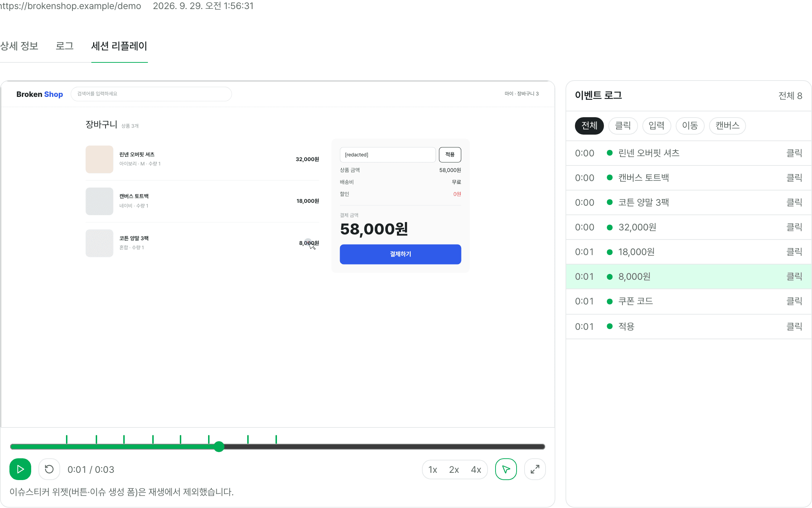This screenshot has height=508, width=812.
Task: Select the 세션 리플레이 tab
Action: [119, 46]
